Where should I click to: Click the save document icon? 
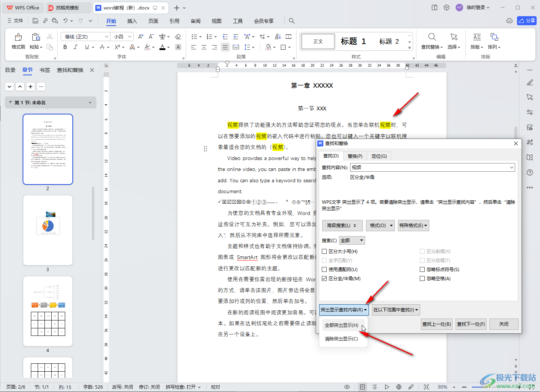[x=35, y=21]
